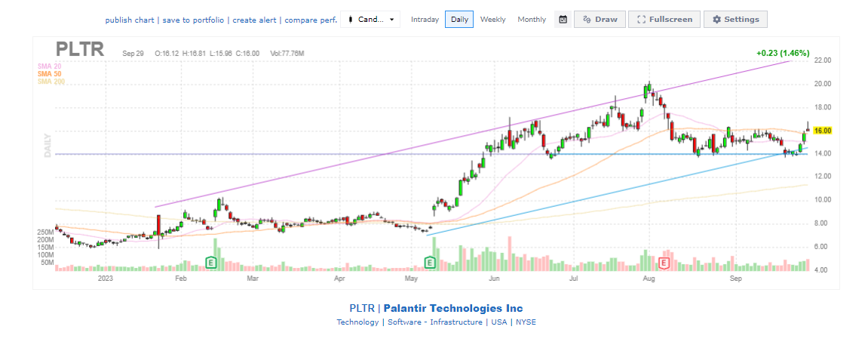Click the May earnings E marker
This screenshot has width=868, height=342.
[430, 262]
